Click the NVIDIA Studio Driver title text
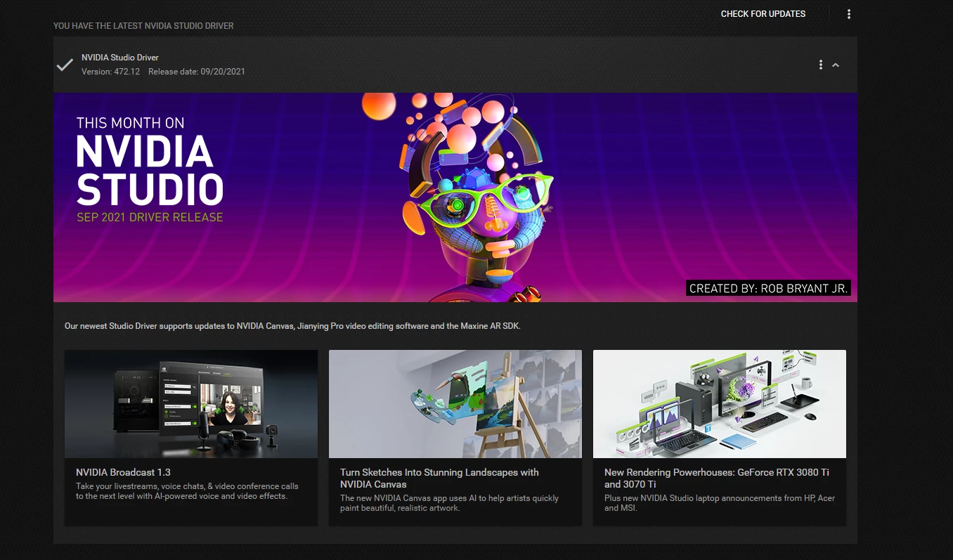 click(x=120, y=58)
